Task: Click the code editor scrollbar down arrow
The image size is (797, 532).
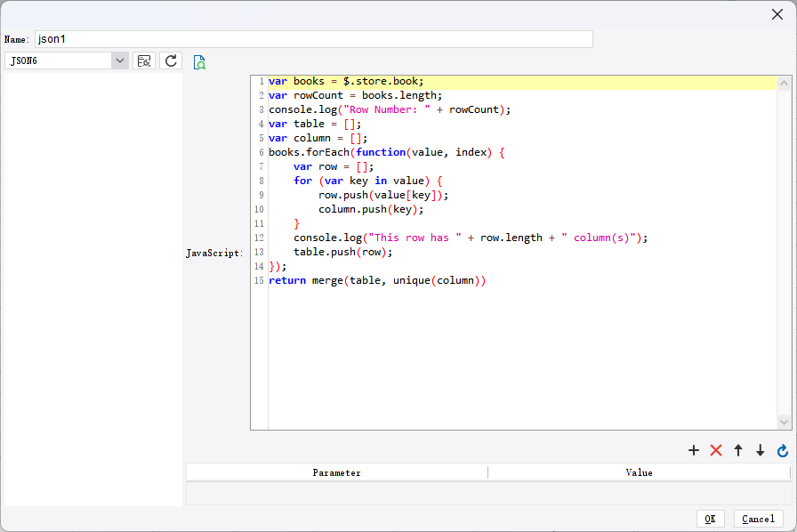Action: pyautogui.click(x=784, y=422)
